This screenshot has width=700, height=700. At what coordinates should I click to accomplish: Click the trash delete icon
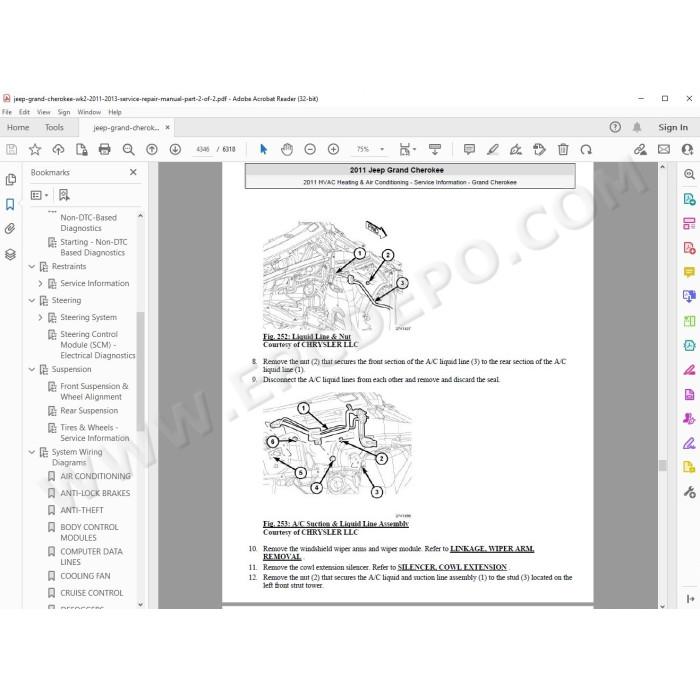[x=563, y=150]
